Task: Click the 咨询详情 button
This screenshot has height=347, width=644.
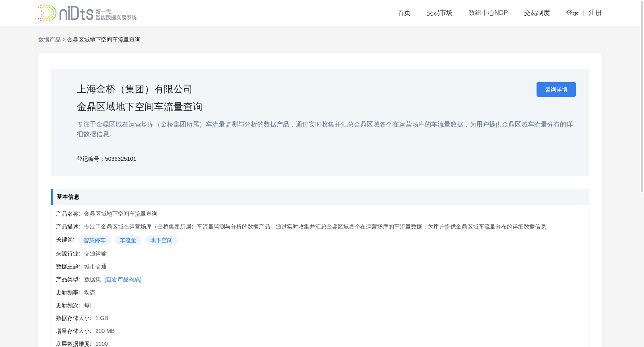Action: point(556,89)
